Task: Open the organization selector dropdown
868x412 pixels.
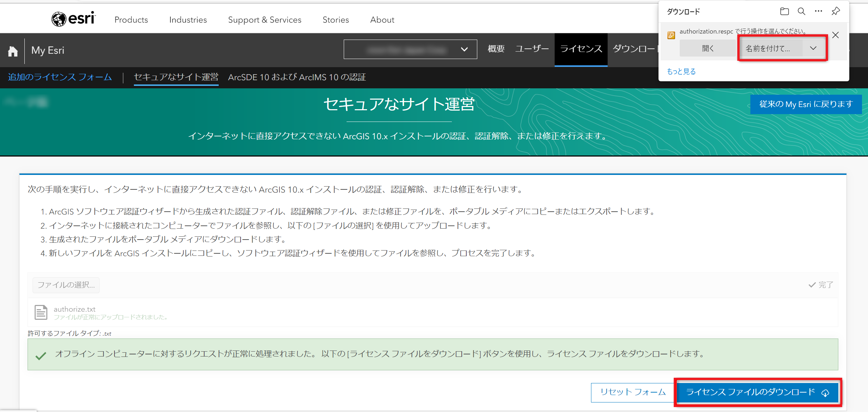Action: (410, 49)
